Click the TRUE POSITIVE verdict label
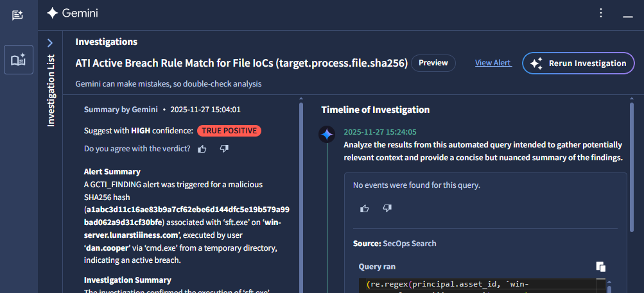The width and height of the screenshot is (644, 293). (x=229, y=131)
